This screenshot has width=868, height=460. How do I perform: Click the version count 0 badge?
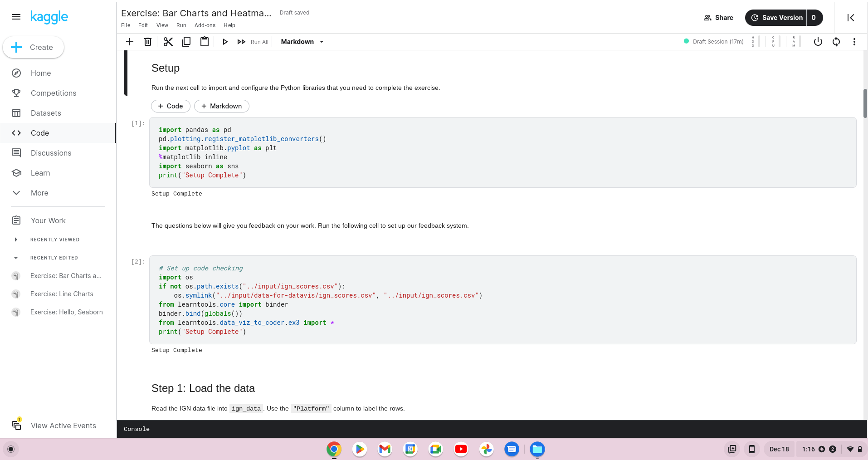814,18
